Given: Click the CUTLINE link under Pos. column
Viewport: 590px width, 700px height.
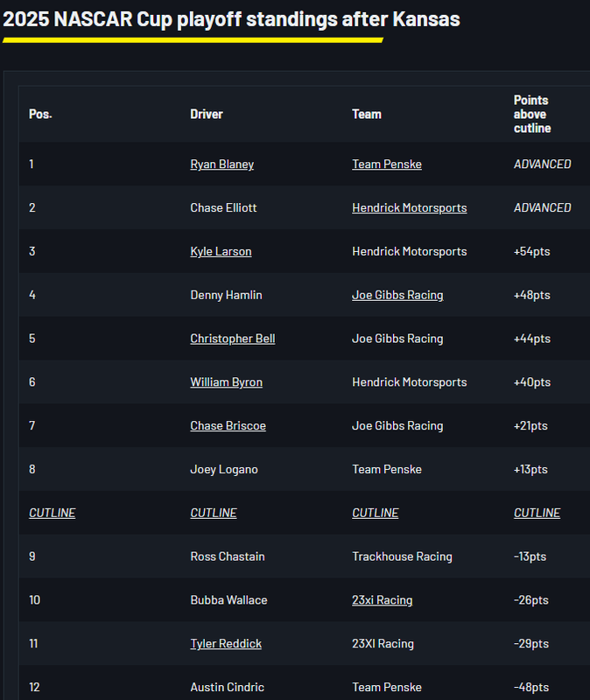Looking at the screenshot, I should [x=53, y=513].
